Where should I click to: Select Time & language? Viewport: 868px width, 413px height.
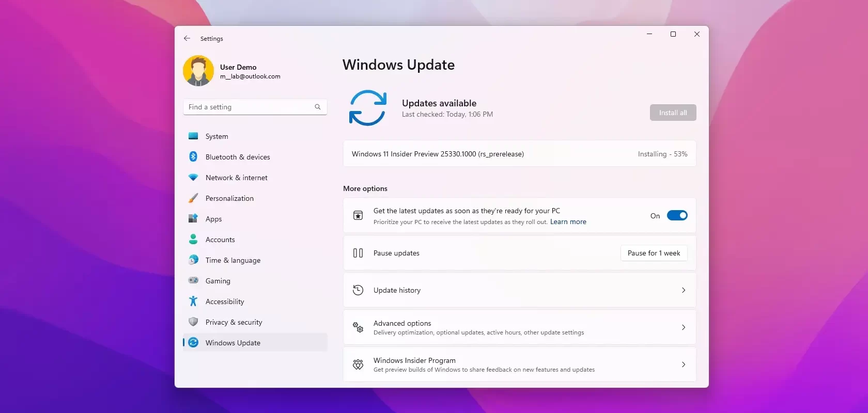point(255,260)
